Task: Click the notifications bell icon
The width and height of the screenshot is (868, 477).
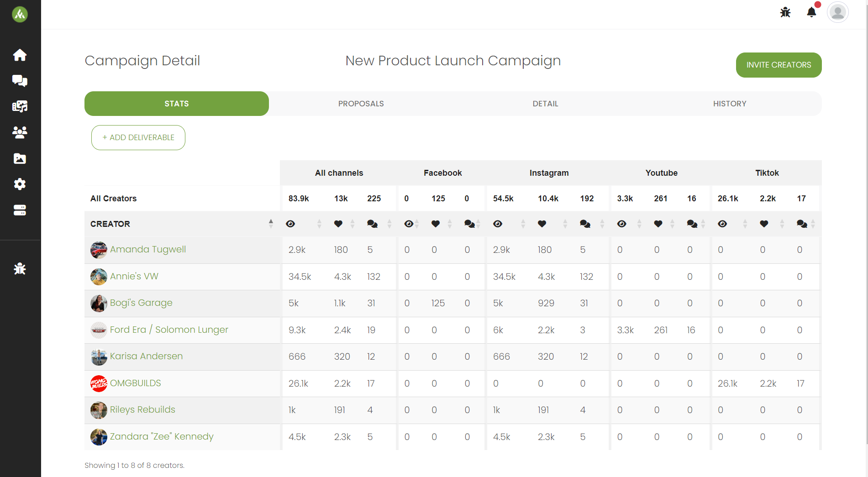Action: 811,12
